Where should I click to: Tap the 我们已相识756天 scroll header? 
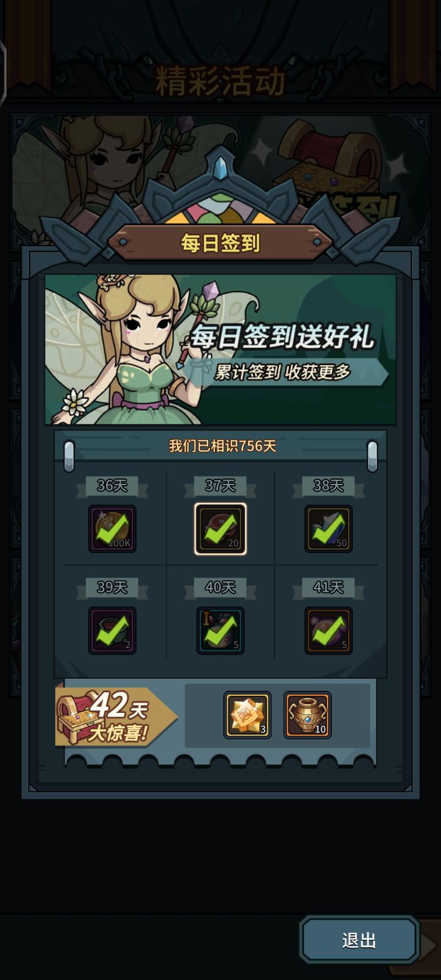coord(222,446)
